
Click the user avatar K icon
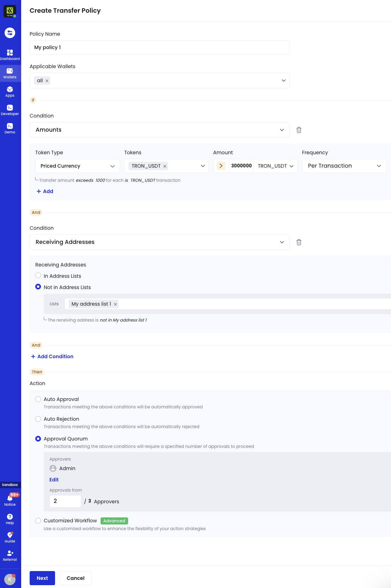(x=10, y=580)
